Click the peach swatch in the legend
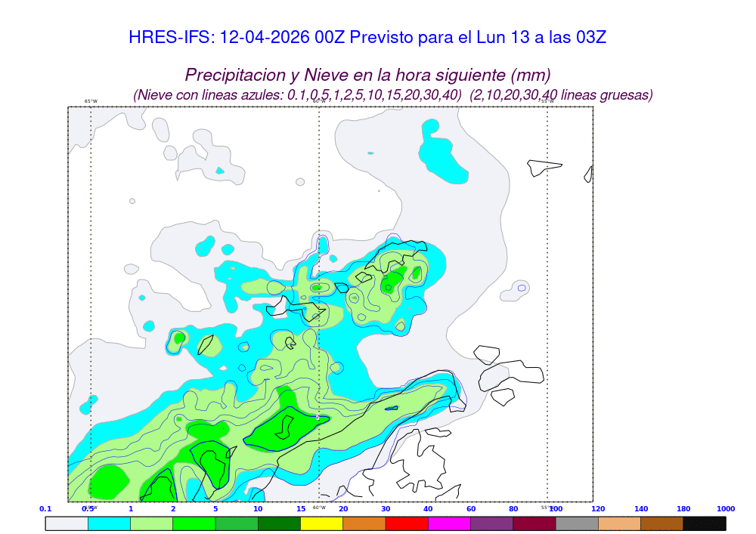 click(619, 523)
